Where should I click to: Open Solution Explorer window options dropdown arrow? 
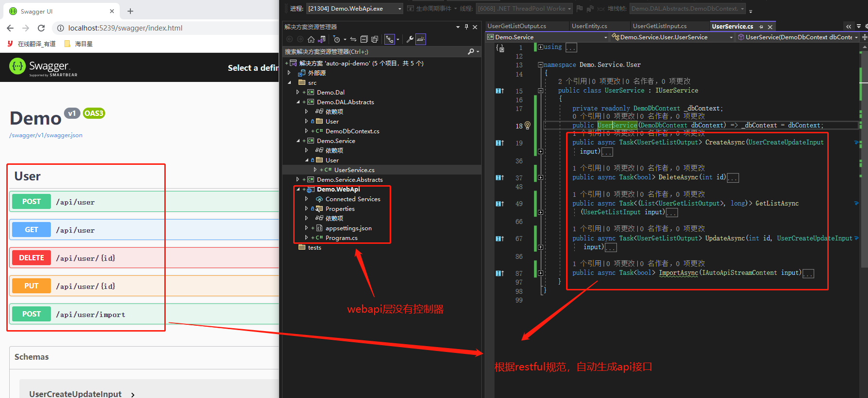tap(458, 27)
